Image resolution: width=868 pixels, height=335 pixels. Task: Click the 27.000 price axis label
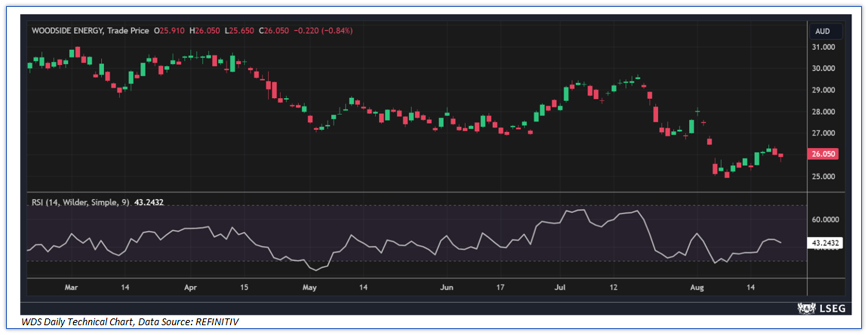pos(823,133)
